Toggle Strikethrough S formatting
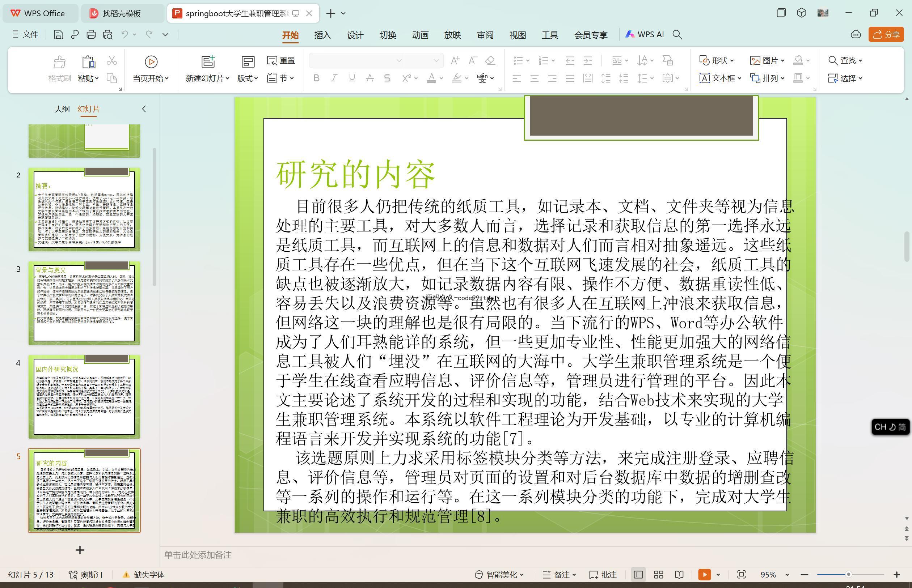Screen dimensions: 912x588 pos(387,78)
